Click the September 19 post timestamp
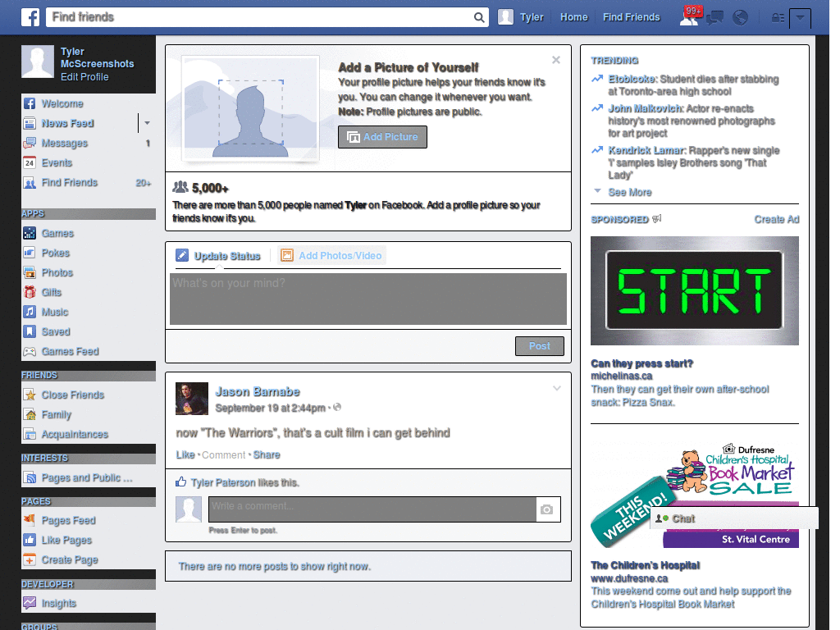 [x=270, y=409]
